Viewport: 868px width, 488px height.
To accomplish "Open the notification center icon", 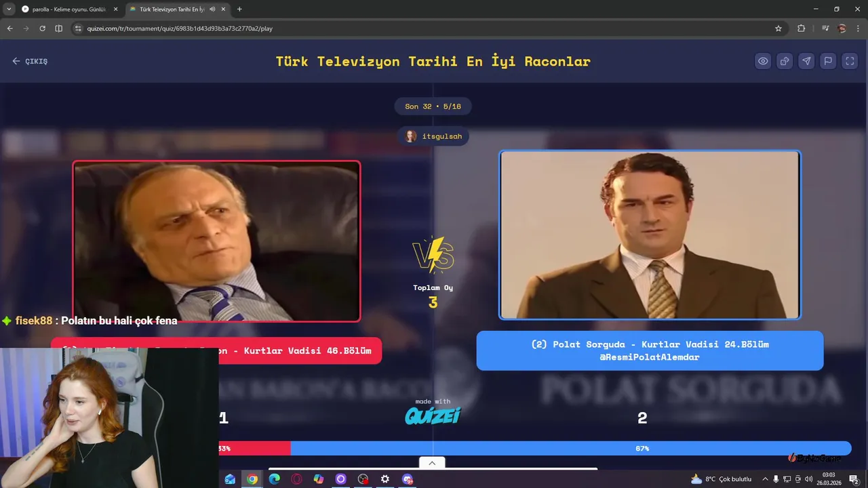I will (854, 479).
